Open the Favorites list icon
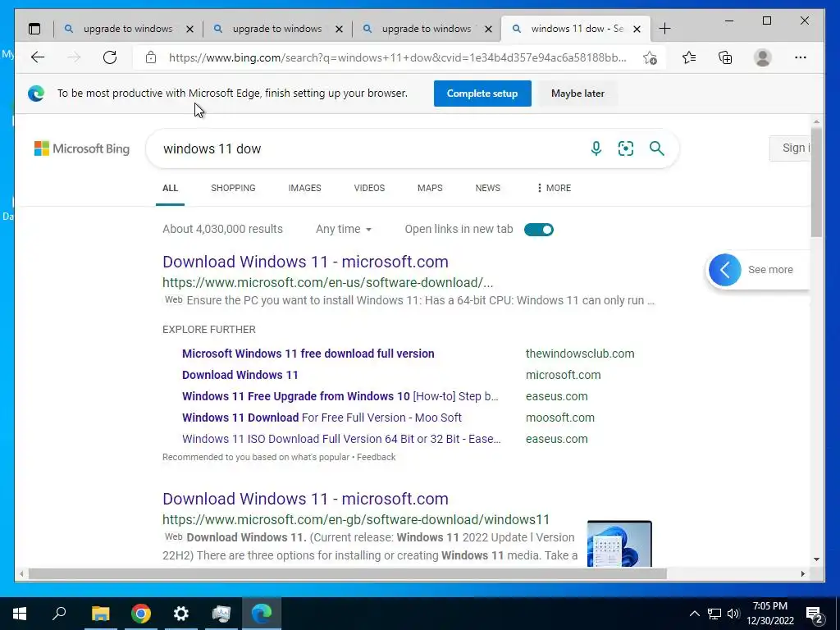 coord(689,57)
